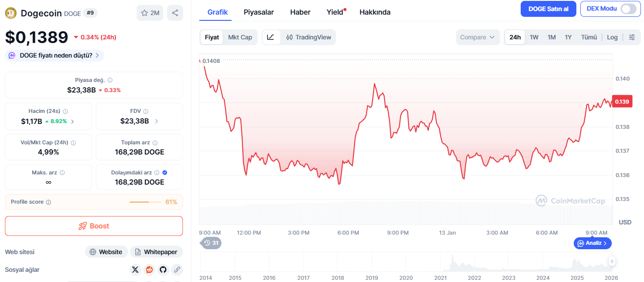This screenshot has height=282, width=644.
Task: Open the Reddit social link
Action: [x=149, y=269]
